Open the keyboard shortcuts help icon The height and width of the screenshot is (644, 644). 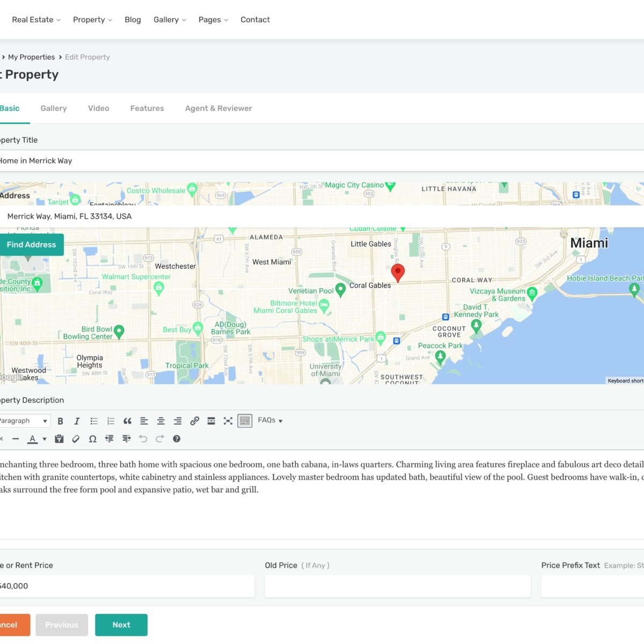177,439
